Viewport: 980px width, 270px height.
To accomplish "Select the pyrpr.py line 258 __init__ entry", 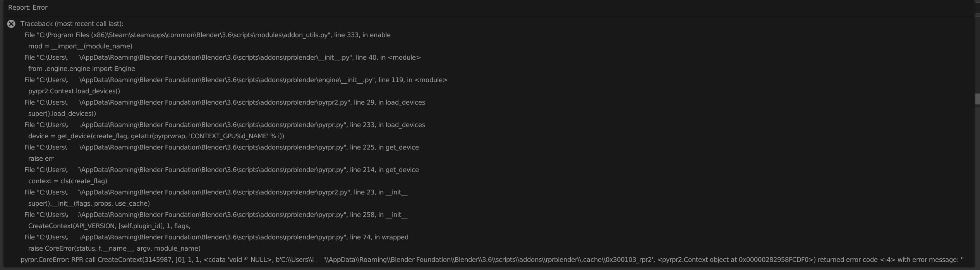I will click(x=215, y=215).
